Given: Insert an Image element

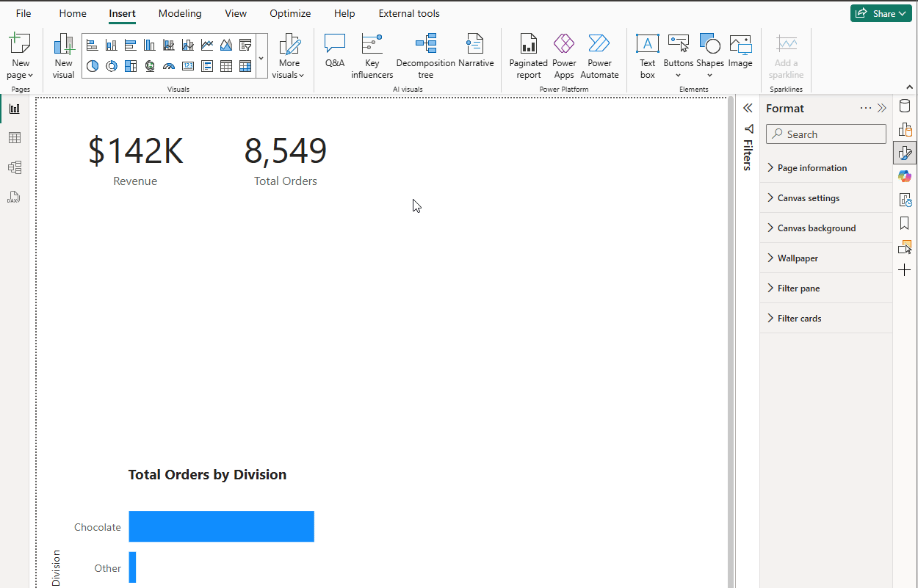Looking at the screenshot, I should (740, 51).
